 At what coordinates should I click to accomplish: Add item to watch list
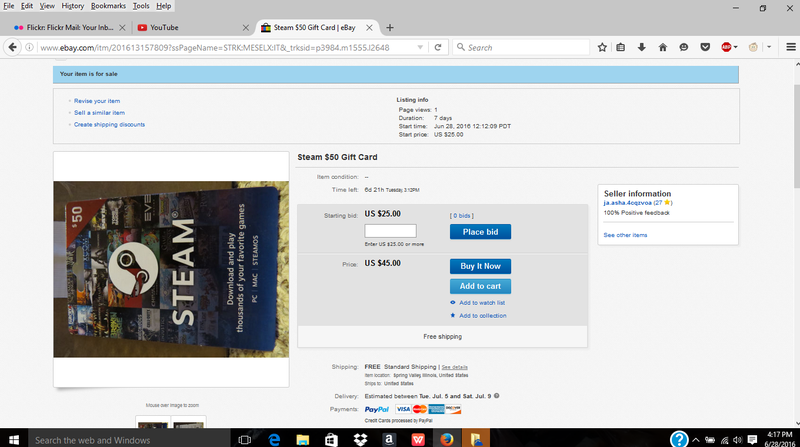point(482,303)
